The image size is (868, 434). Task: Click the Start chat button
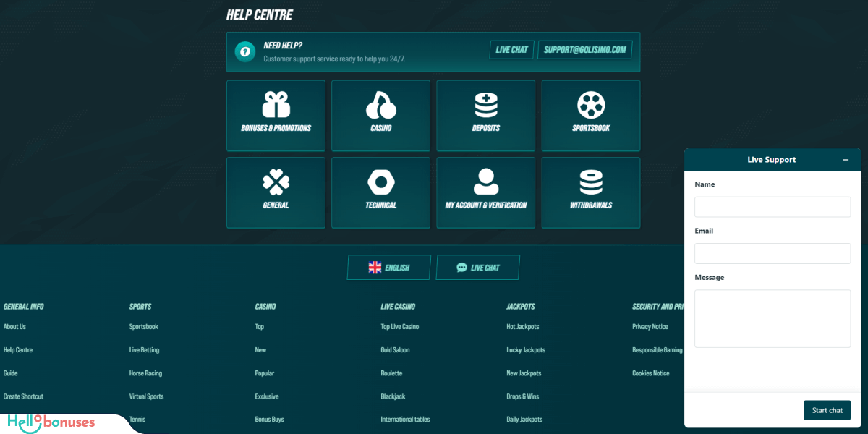point(827,410)
